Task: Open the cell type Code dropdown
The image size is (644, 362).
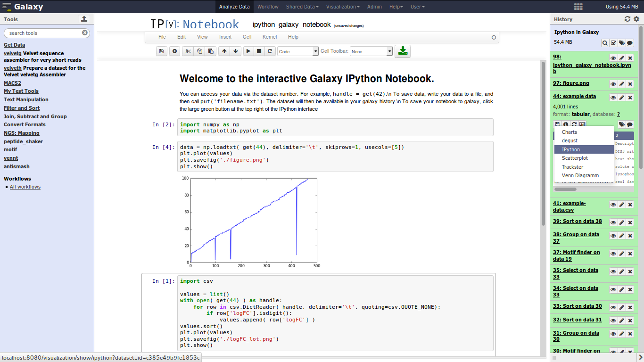Action: pyautogui.click(x=298, y=51)
